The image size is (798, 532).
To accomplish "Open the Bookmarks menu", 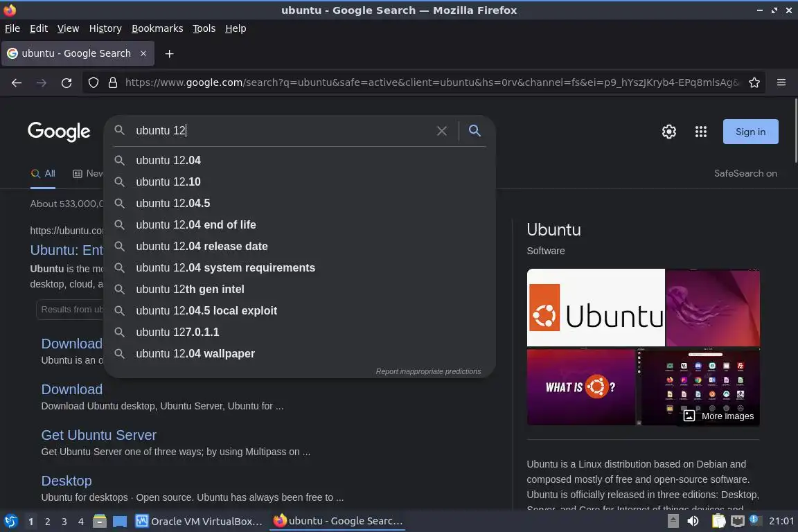I will click(157, 28).
